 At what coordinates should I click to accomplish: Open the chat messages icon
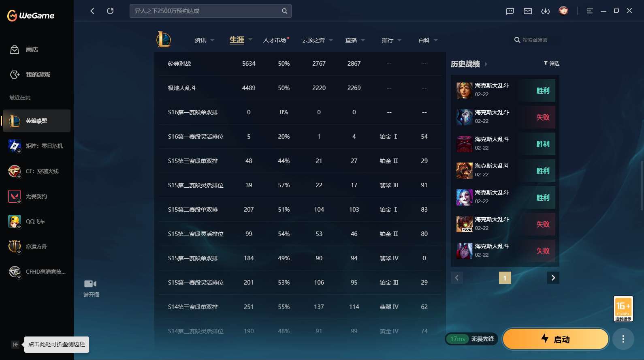point(510,11)
